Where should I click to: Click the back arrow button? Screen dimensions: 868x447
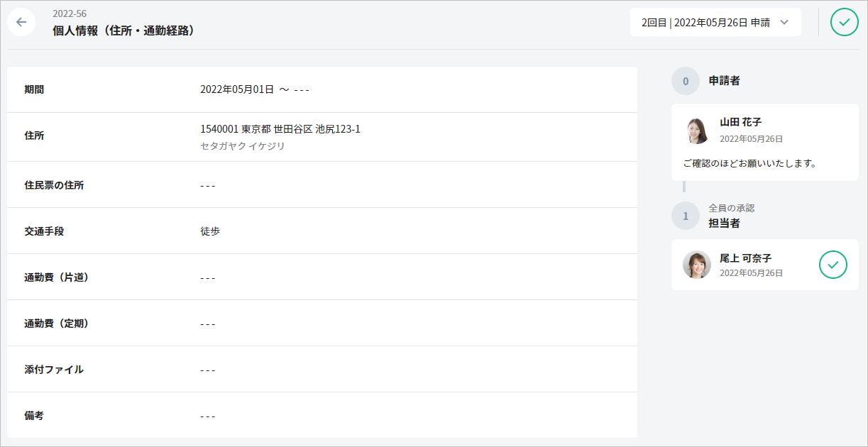(x=21, y=22)
